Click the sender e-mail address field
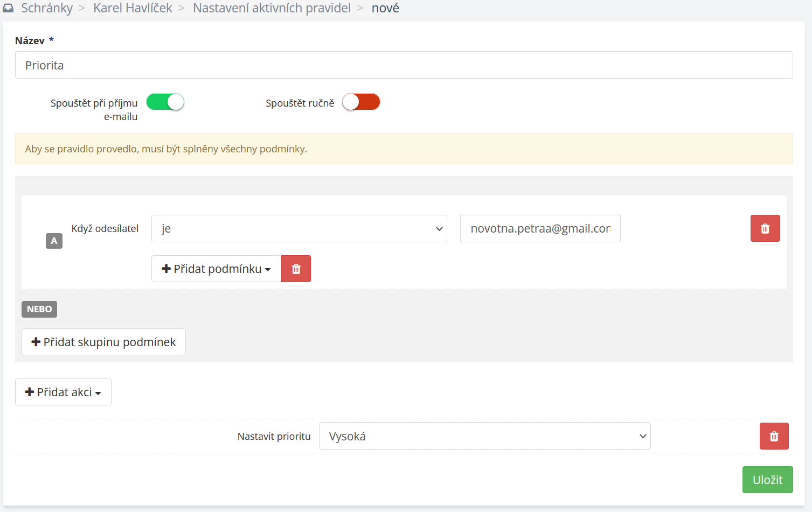812x512 pixels. tap(540, 229)
